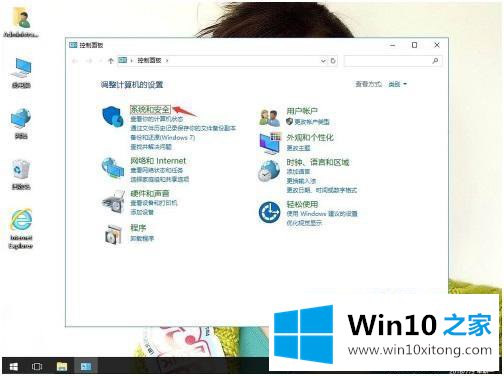The image size is (504, 376).
Task: Click the 更改帐户类型 link
Action: [x=312, y=122]
